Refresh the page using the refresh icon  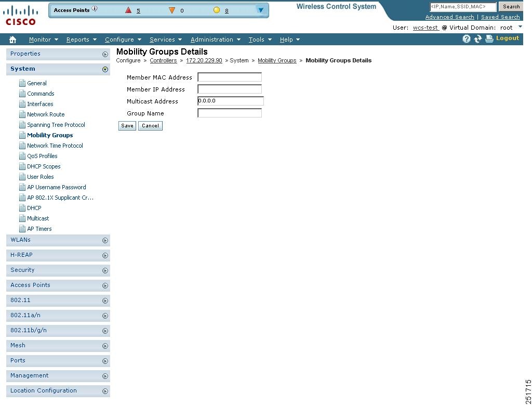pos(477,38)
